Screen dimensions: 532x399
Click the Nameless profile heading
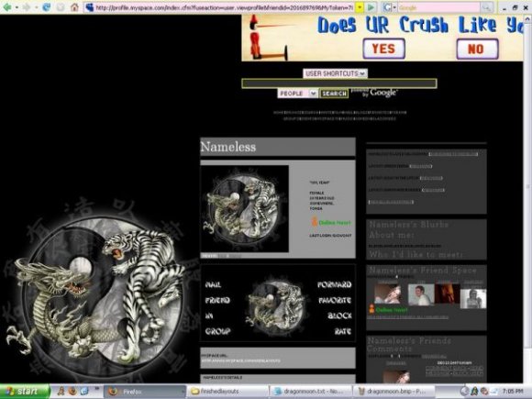228,147
